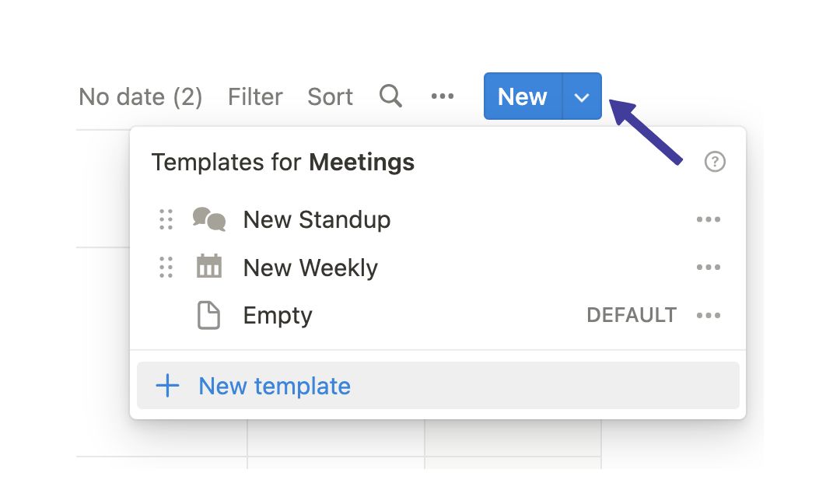Viewport: 840px width, 504px height.
Task: Click New template at the panel bottom
Action: pos(274,385)
